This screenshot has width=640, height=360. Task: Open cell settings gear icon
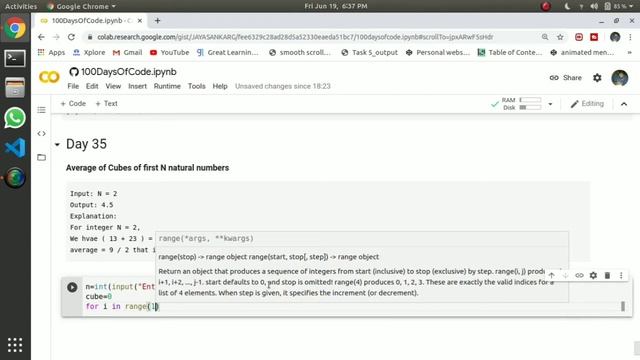[x=593, y=276]
